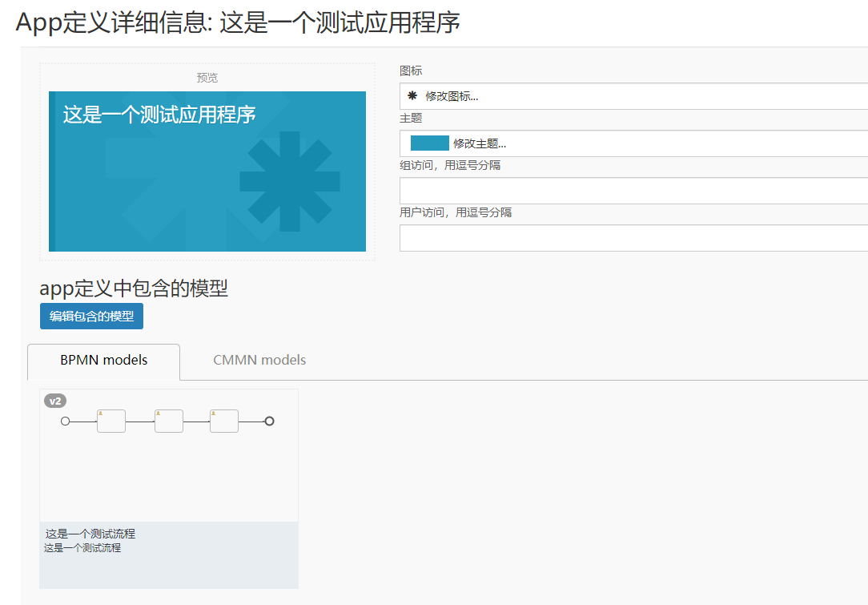Image resolution: width=868 pixels, height=605 pixels.
Task: Click the app定义中包含的模型 heading
Action: (x=134, y=288)
